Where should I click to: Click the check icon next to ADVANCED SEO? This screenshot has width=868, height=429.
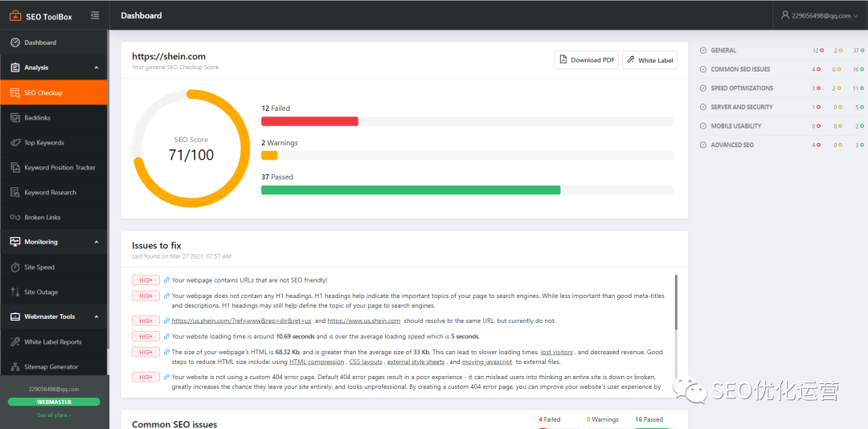[703, 145]
